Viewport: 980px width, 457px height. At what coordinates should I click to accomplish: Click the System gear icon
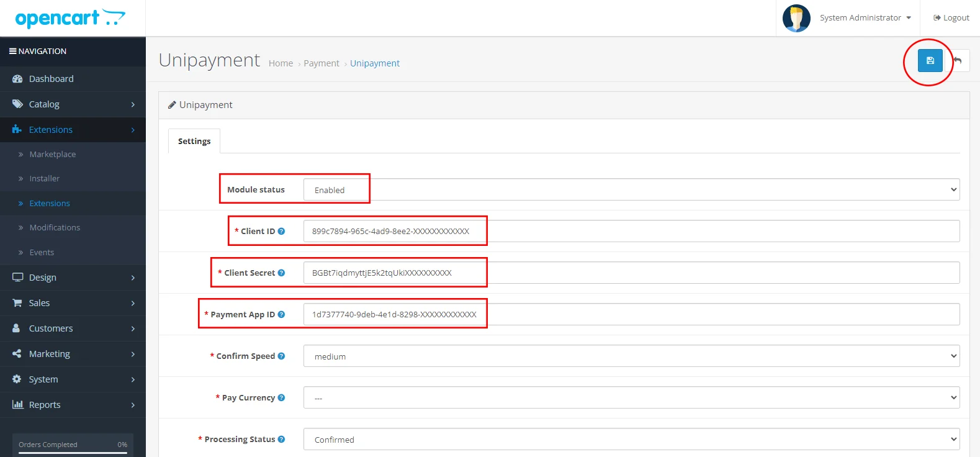[17, 379]
